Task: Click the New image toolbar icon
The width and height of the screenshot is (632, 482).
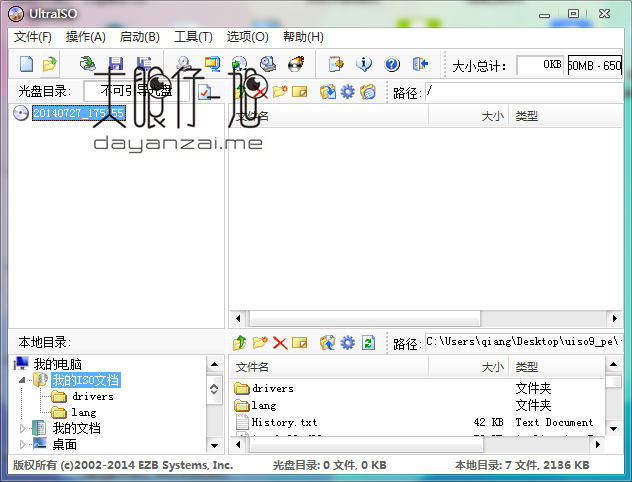Action: pos(26,64)
